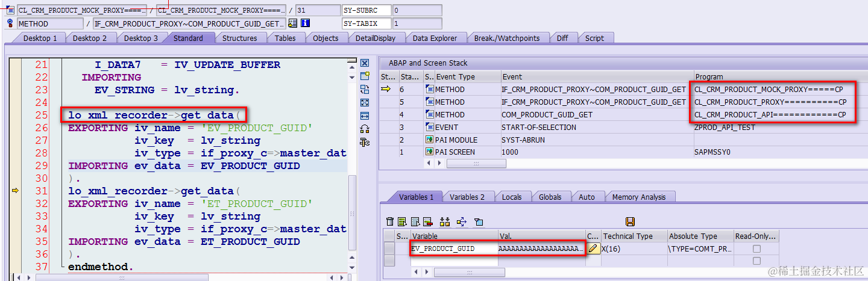Click the SY-SUBRC variable field
868x281 pixels.
tap(366, 10)
